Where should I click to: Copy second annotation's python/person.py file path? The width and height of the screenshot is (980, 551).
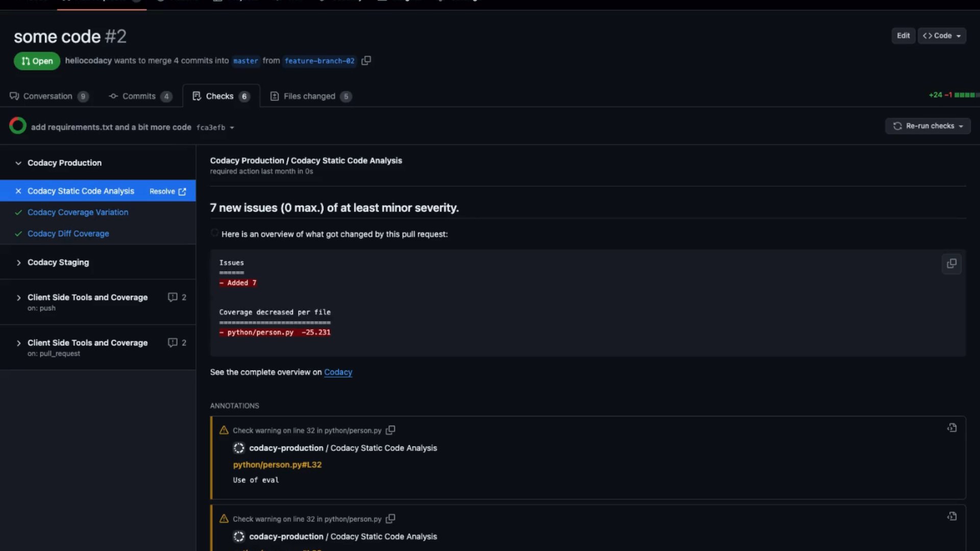pyautogui.click(x=390, y=519)
